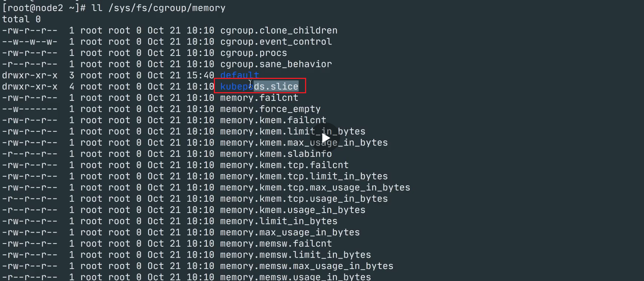
Task: Click memory.kmem.tcp.failcnt entry
Action: point(284,165)
